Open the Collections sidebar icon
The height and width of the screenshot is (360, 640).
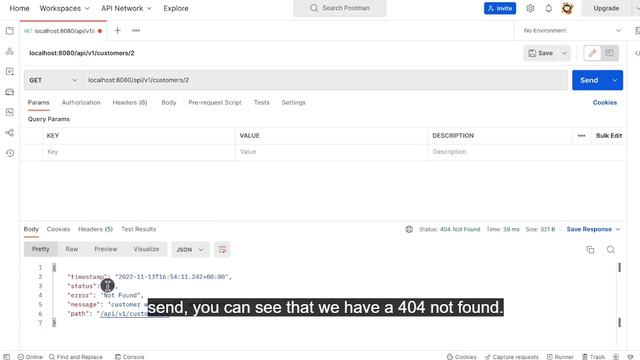pyautogui.click(x=10, y=31)
